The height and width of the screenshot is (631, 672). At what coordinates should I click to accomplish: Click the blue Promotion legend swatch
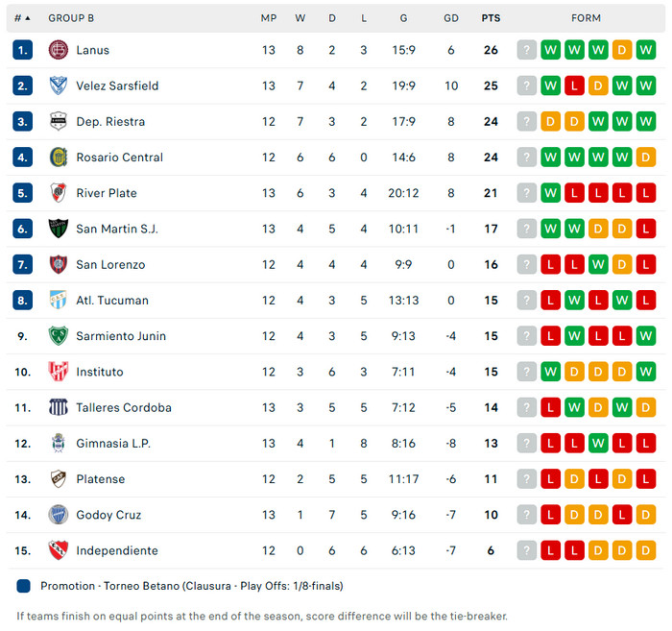pyautogui.click(x=23, y=586)
